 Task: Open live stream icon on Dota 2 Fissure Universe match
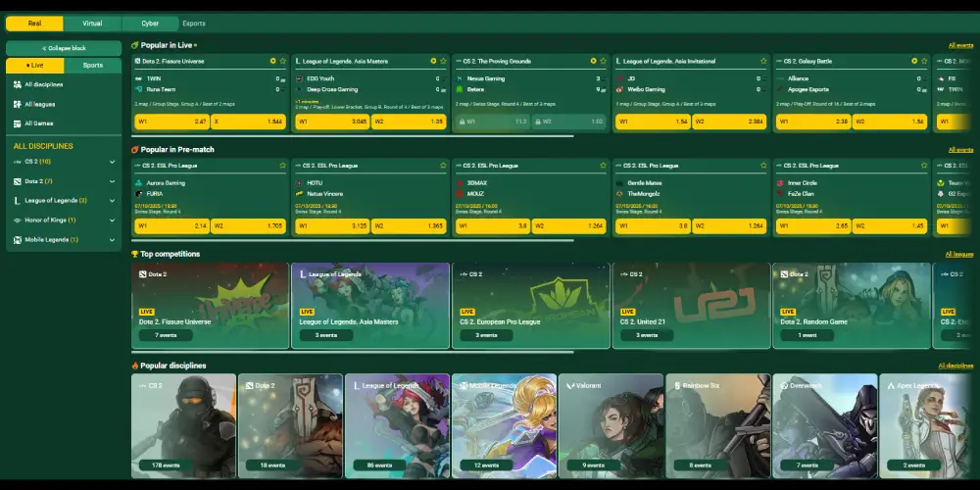273,61
